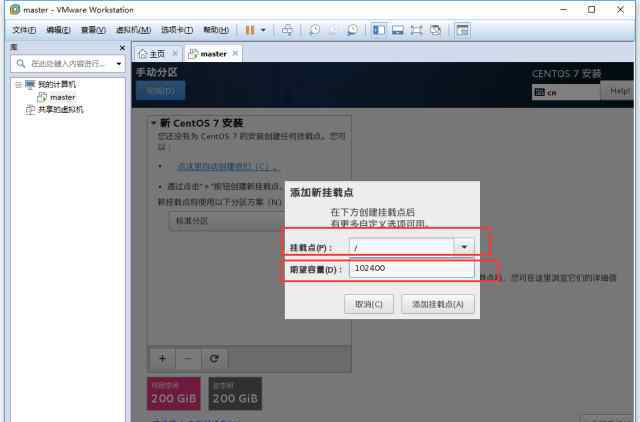This screenshot has height=422, width=640.
Task: Click the VM icon beside master
Action: click(42, 97)
